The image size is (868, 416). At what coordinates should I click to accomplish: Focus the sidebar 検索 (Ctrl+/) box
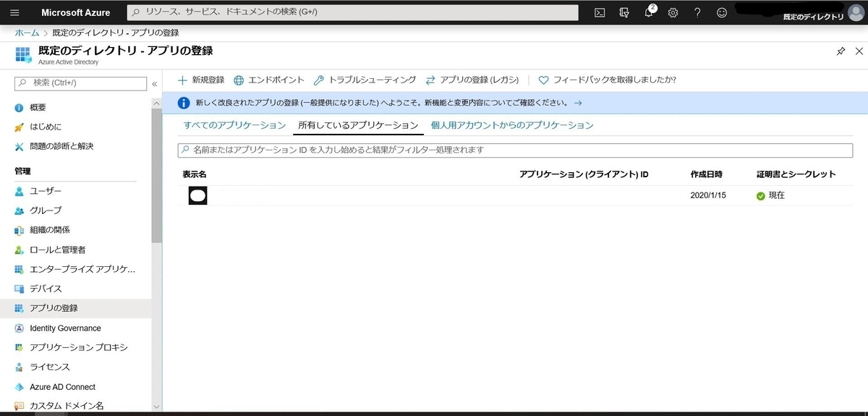point(80,83)
